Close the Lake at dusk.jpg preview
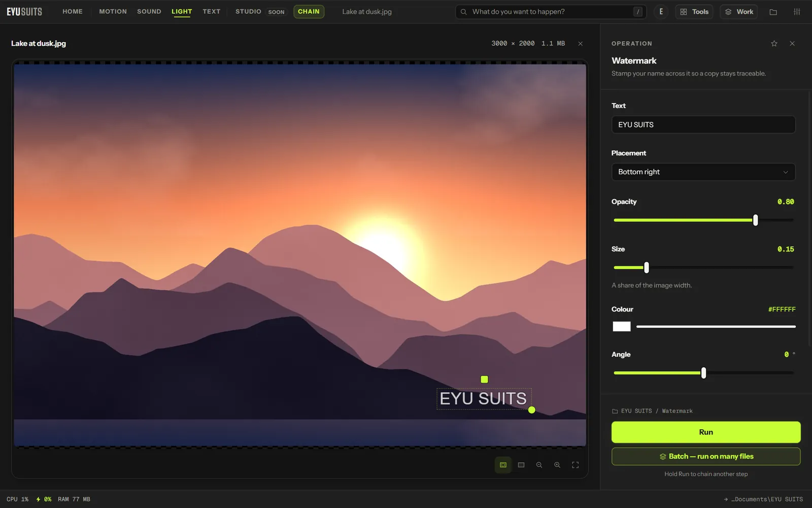Screen dimensions: 812x508 click(580, 44)
